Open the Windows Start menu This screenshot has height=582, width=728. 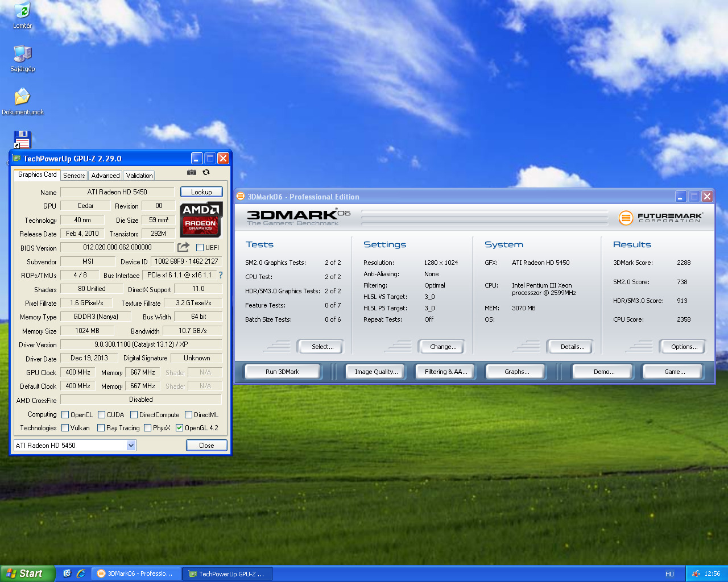coord(27,573)
